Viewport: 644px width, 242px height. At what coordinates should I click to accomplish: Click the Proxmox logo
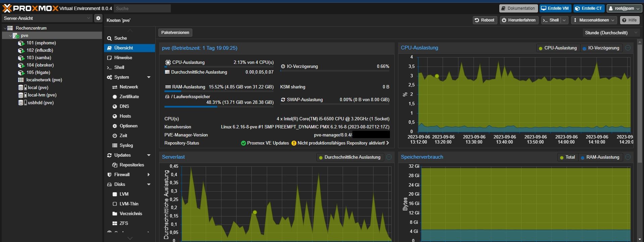click(x=31, y=8)
